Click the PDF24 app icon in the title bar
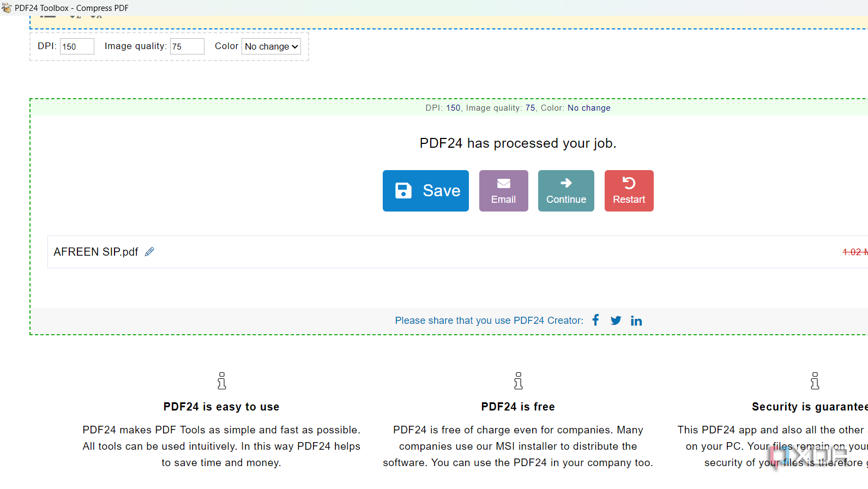Screen dimensions: 868x489 coord(7,8)
